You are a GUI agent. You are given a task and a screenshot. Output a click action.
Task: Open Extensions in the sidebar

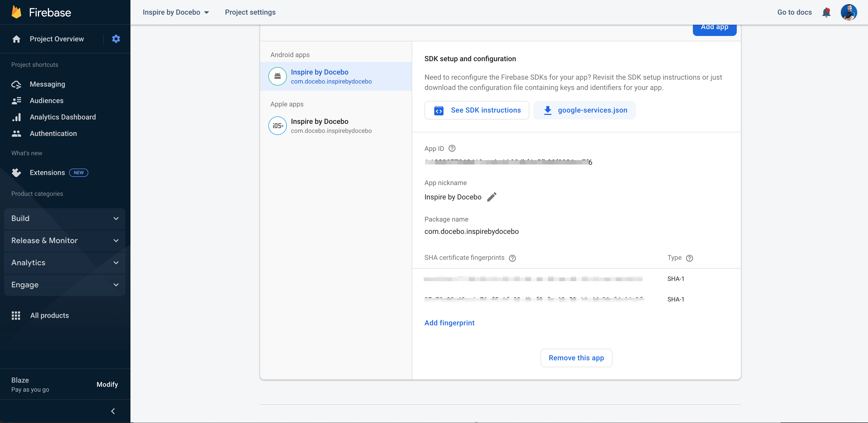pyautogui.click(x=47, y=173)
